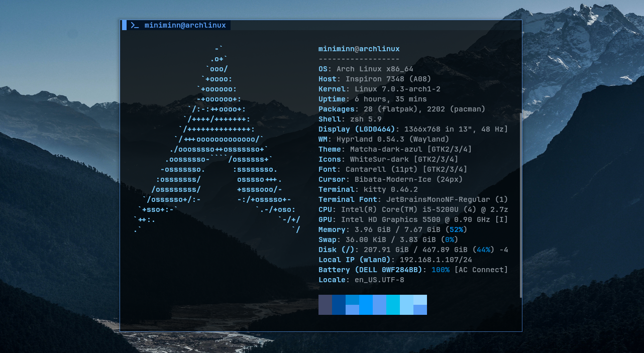Click the 'Disk (/)' label
Image resolution: width=644 pixels, height=353 pixels.
337,250
